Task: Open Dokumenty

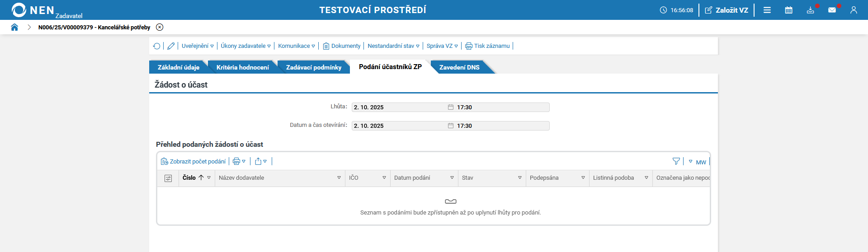Action: (342, 46)
